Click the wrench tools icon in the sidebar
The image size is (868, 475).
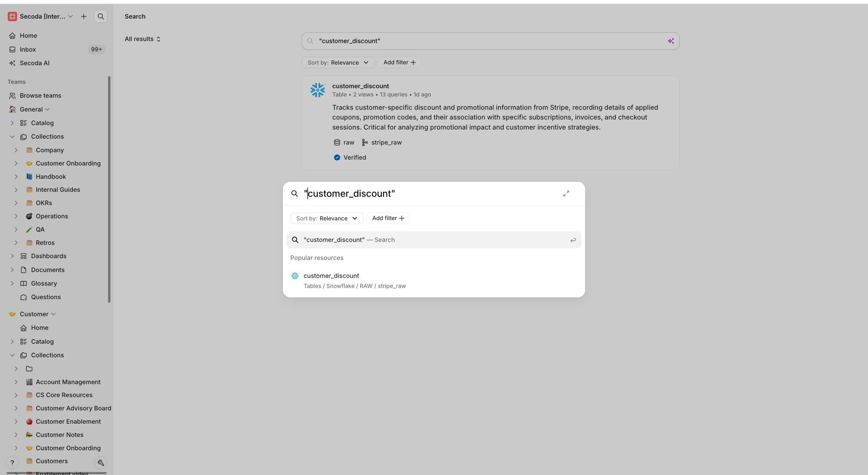(101, 463)
